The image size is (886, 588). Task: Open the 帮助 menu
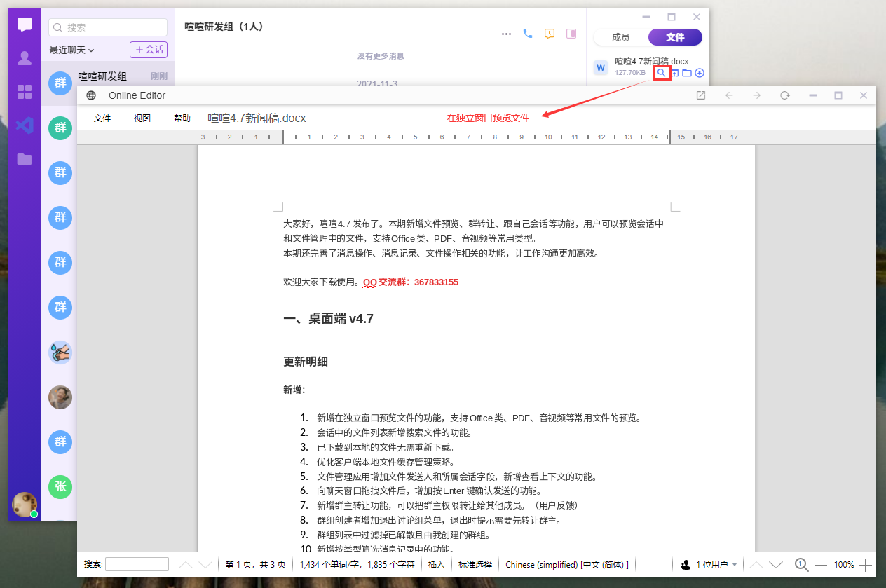[182, 118]
